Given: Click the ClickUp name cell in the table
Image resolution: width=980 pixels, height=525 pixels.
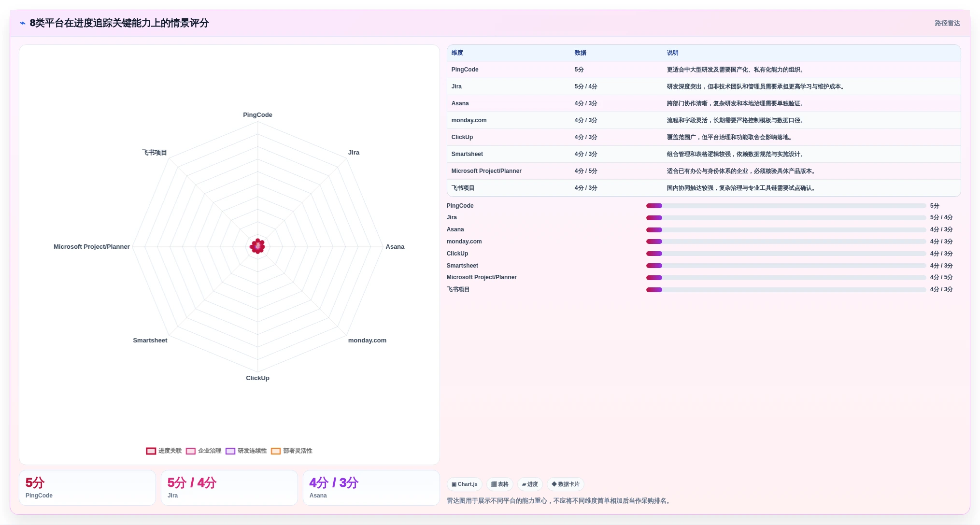Looking at the screenshot, I should coord(462,137).
